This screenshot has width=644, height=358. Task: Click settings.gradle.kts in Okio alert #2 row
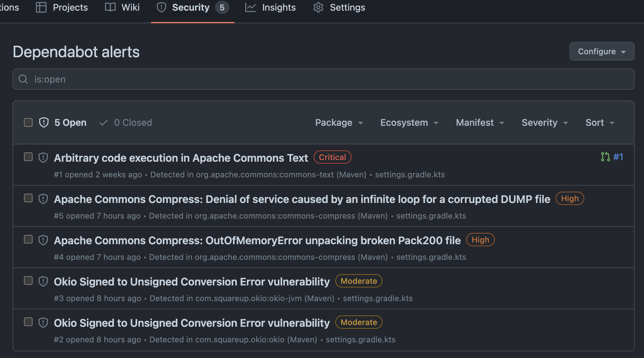tap(361, 340)
